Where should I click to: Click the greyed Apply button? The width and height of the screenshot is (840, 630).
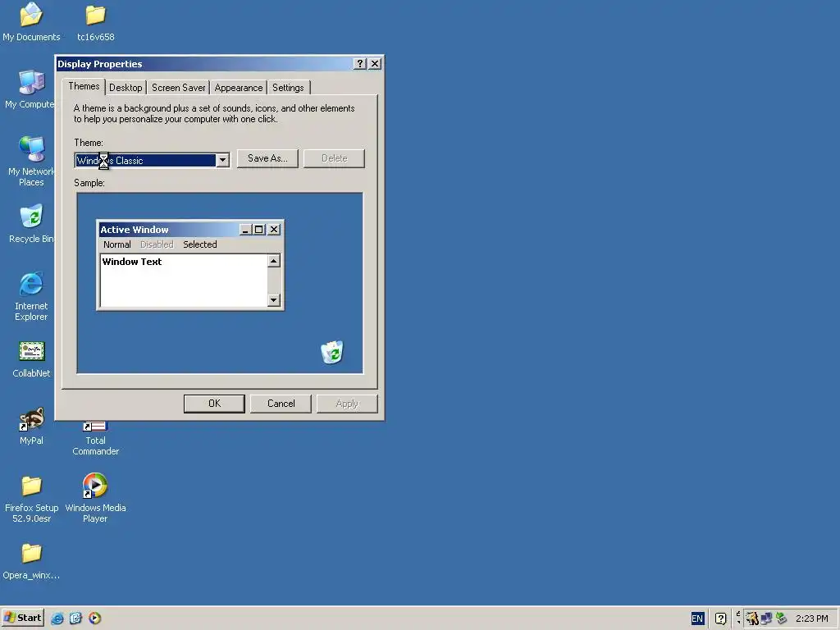[347, 404]
